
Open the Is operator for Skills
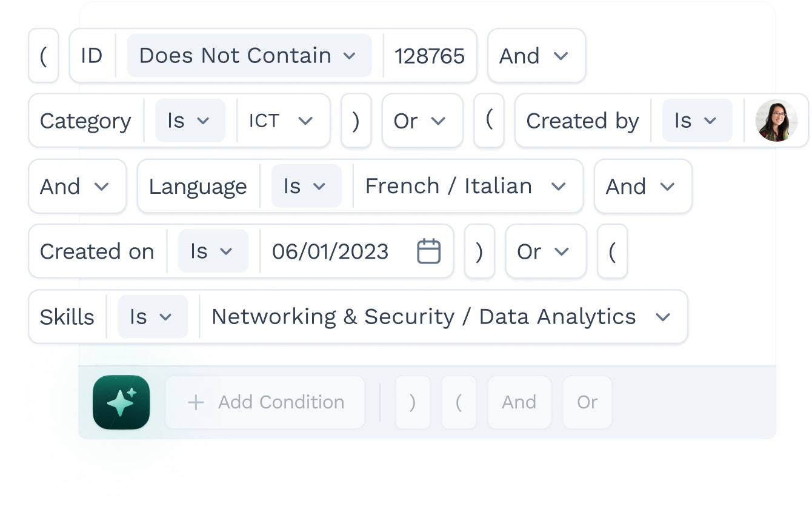(x=153, y=317)
